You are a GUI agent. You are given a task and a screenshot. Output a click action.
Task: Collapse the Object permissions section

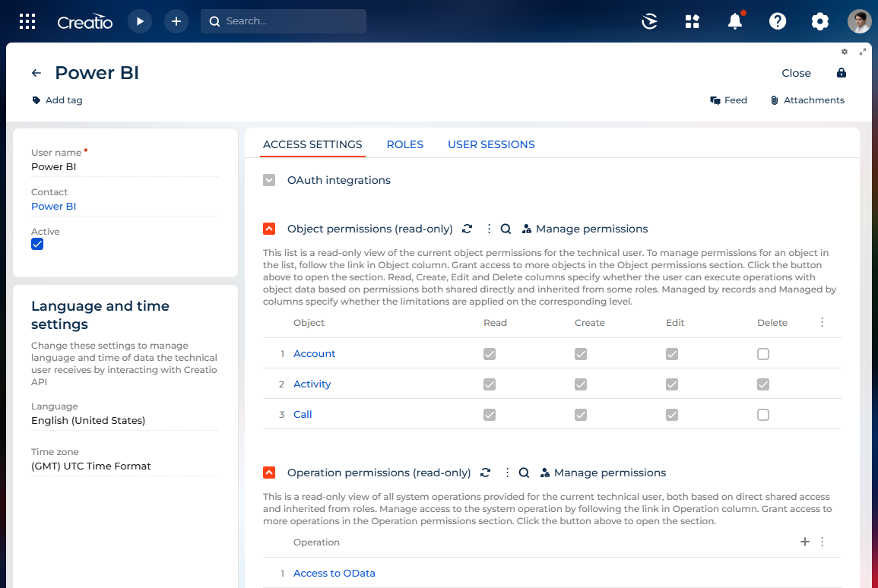(x=269, y=228)
